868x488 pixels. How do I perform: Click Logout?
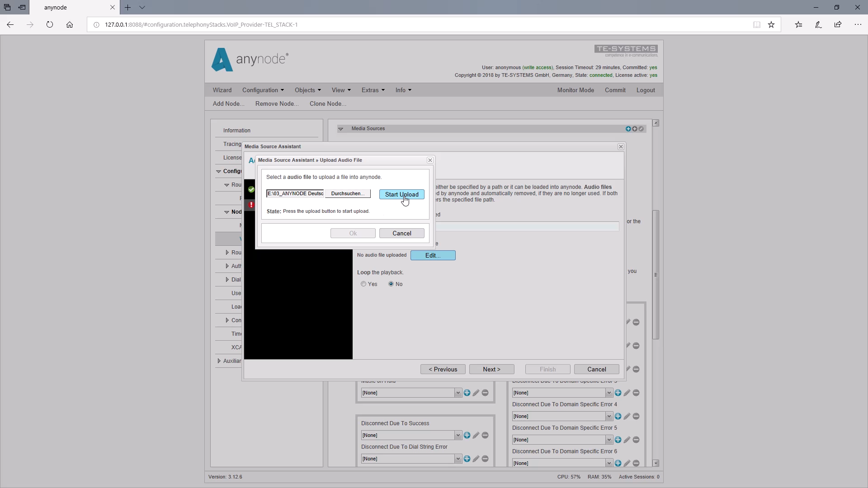pos(646,90)
